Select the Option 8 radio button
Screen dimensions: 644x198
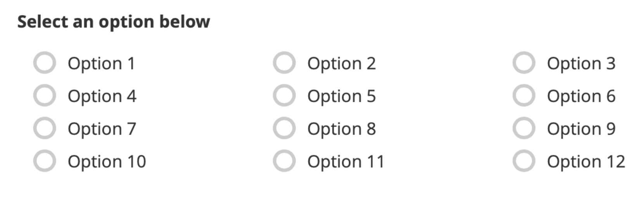tap(284, 128)
